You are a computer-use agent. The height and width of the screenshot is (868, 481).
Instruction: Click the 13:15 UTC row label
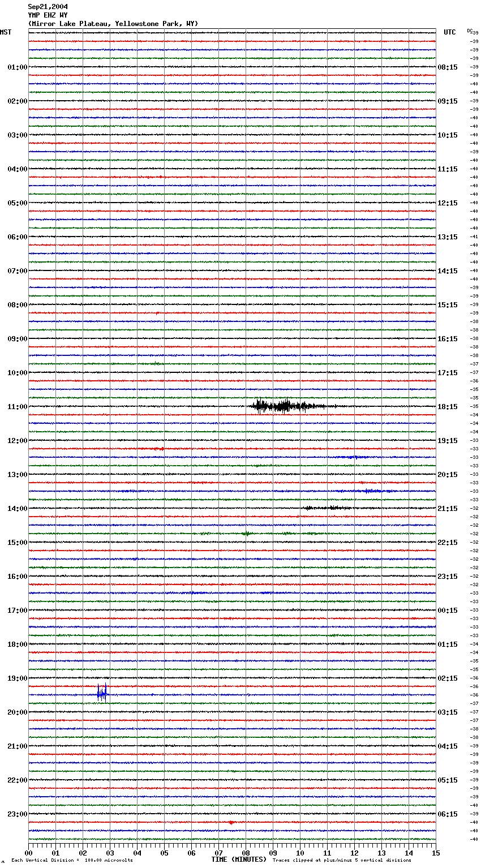[x=448, y=237]
